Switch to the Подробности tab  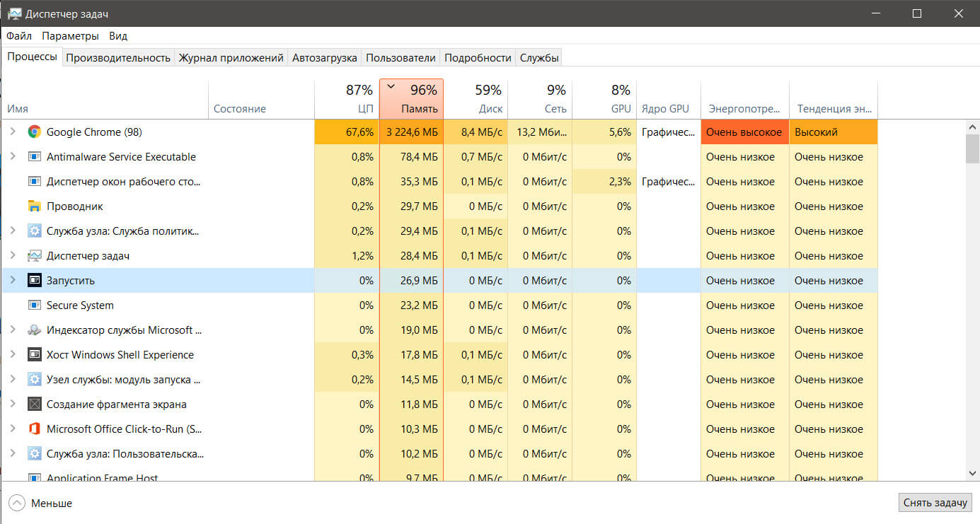[478, 58]
